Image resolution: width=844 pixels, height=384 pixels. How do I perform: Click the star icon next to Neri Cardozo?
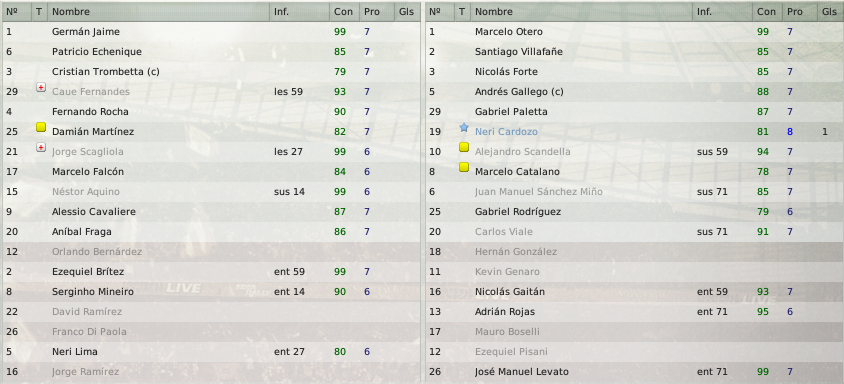(x=464, y=128)
